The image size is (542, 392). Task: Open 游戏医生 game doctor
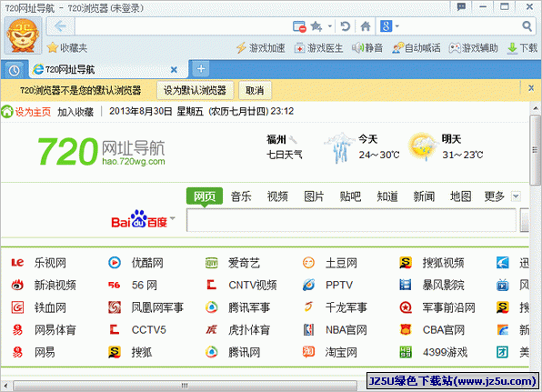click(318, 48)
